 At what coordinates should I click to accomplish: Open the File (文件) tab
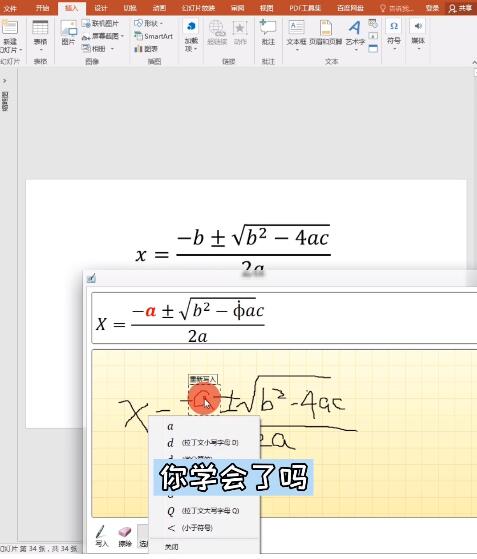click(10, 8)
